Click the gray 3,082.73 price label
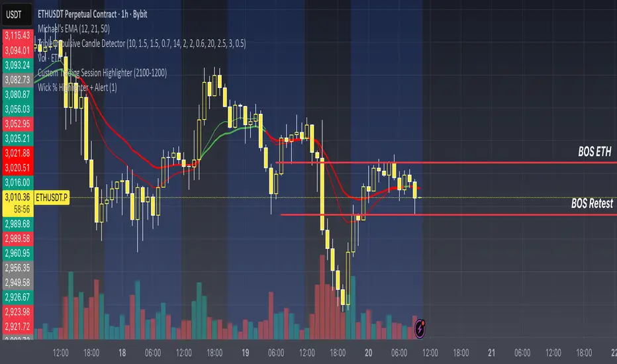The width and height of the screenshot is (617, 364). (x=18, y=79)
